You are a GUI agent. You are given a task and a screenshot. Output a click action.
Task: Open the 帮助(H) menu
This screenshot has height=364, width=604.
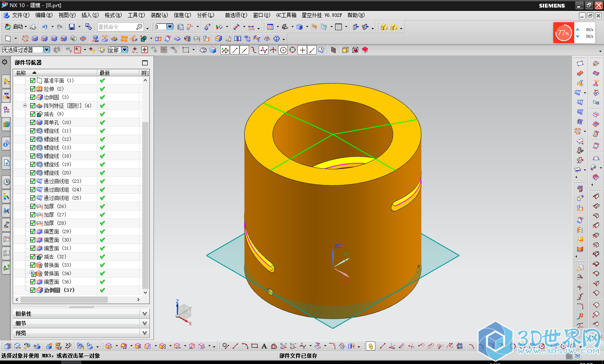tap(356, 15)
